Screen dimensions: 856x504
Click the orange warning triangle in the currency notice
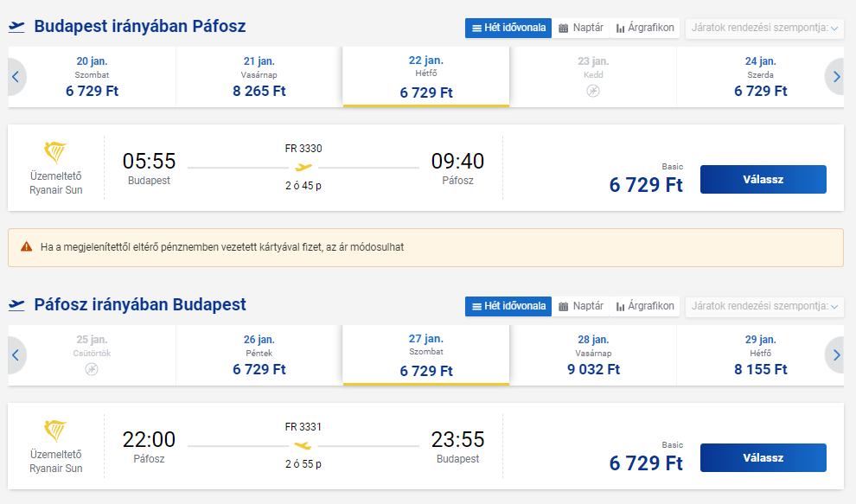(26, 246)
